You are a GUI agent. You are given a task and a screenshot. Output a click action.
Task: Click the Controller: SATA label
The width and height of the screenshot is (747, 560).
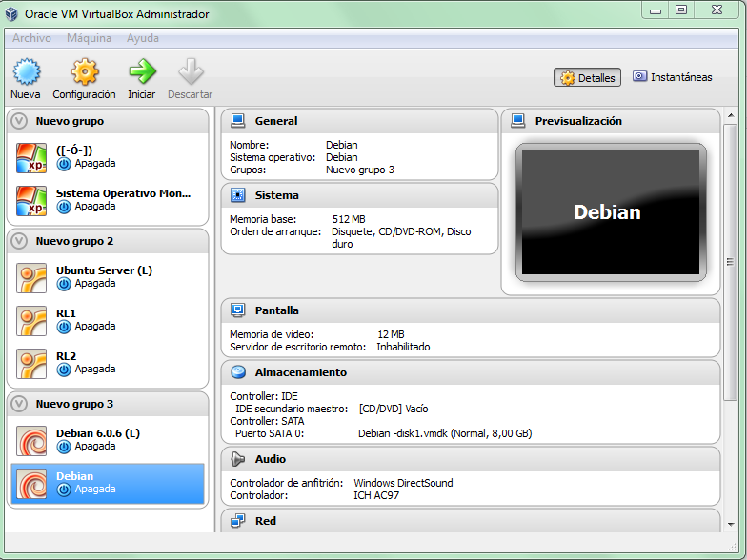[x=267, y=421]
